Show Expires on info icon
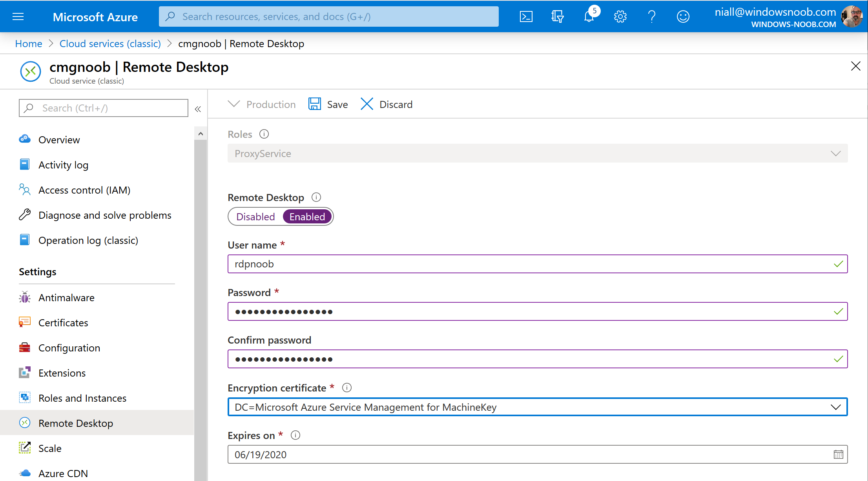Screen dimensions: 868x481 pyautogui.click(x=295, y=435)
